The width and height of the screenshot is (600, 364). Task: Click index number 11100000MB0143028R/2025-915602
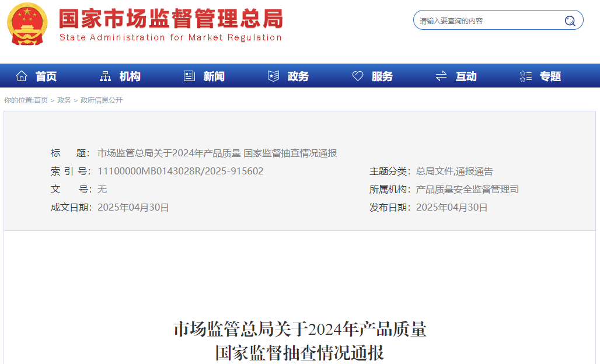tap(180, 171)
